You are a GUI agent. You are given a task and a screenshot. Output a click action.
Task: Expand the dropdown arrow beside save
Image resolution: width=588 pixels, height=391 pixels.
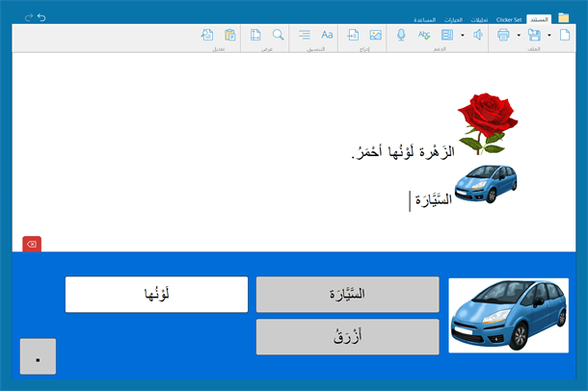pyautogui.click(x=549, y=36)
